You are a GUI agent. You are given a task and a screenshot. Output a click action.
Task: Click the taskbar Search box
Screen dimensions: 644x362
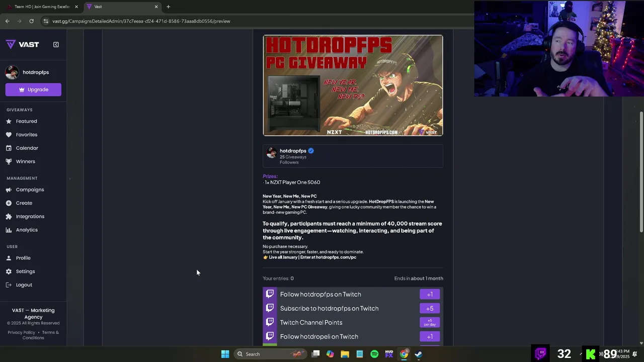click(271, 354)
